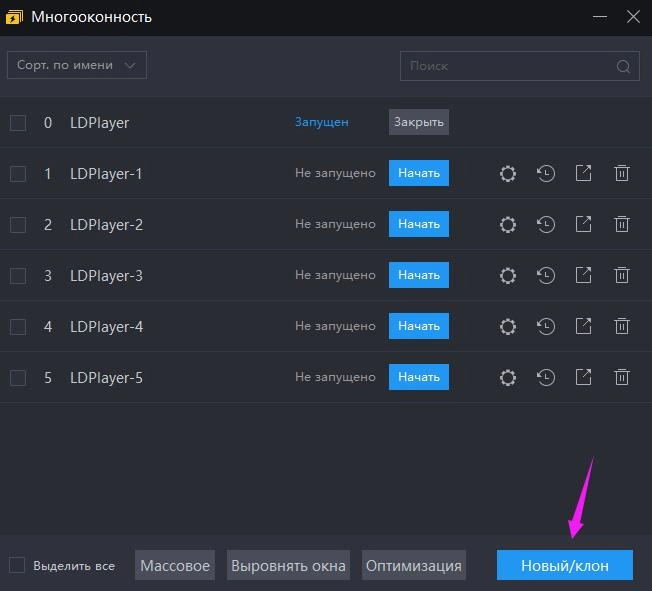
Task: Open the Массовое batch actions menu
Action: (x=175, y=565)
